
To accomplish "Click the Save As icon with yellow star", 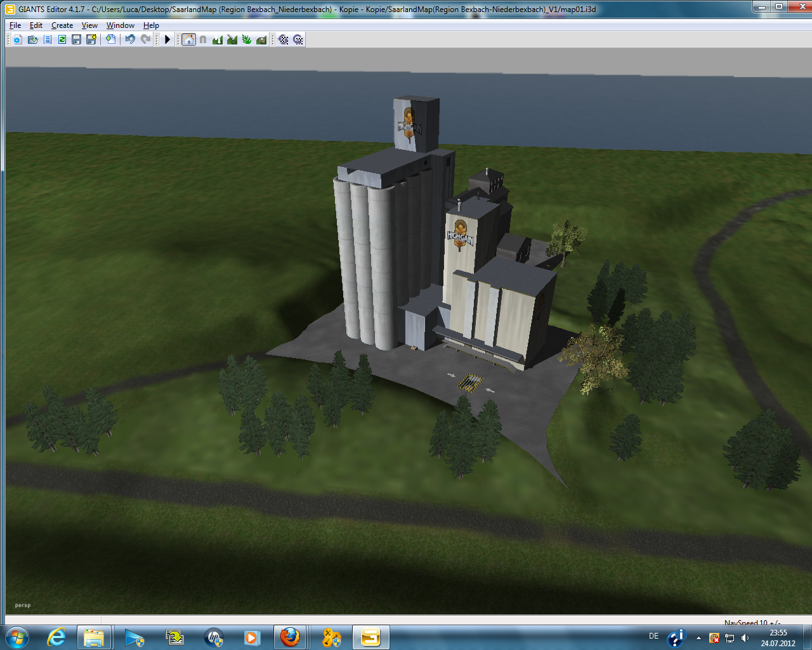I will point(91,39).
